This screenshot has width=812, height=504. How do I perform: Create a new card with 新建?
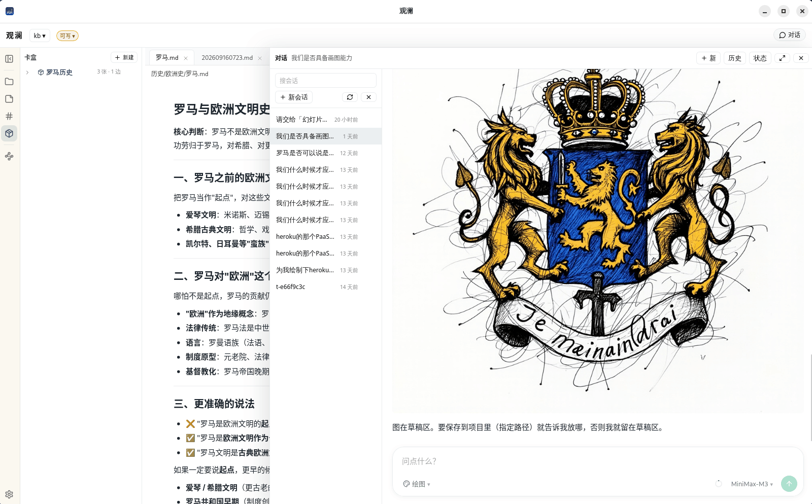(x=124, y=57)
